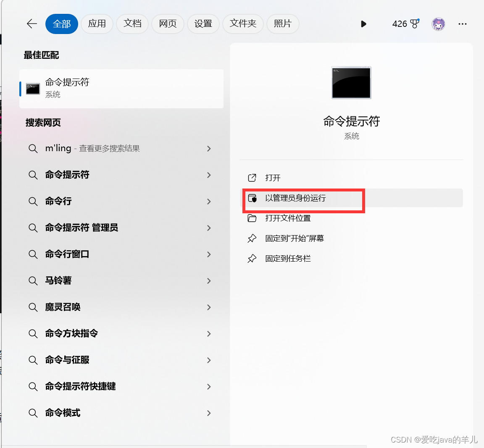Viewport: 484px width, 448px height.
Task: Click the search icon beside 命令提示符 管理员
Action: click(x=33, y=228)
